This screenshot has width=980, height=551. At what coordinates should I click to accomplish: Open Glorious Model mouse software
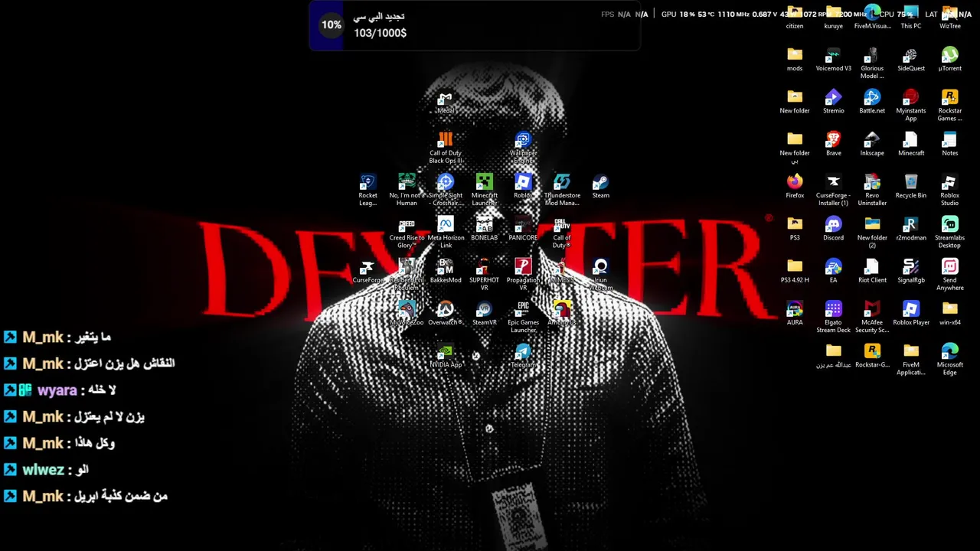click(x=872, y=63)
